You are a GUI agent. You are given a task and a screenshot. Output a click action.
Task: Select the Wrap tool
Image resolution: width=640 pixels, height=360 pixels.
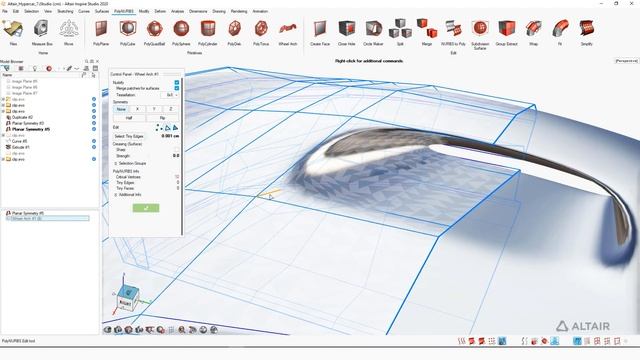pos(533,33)
